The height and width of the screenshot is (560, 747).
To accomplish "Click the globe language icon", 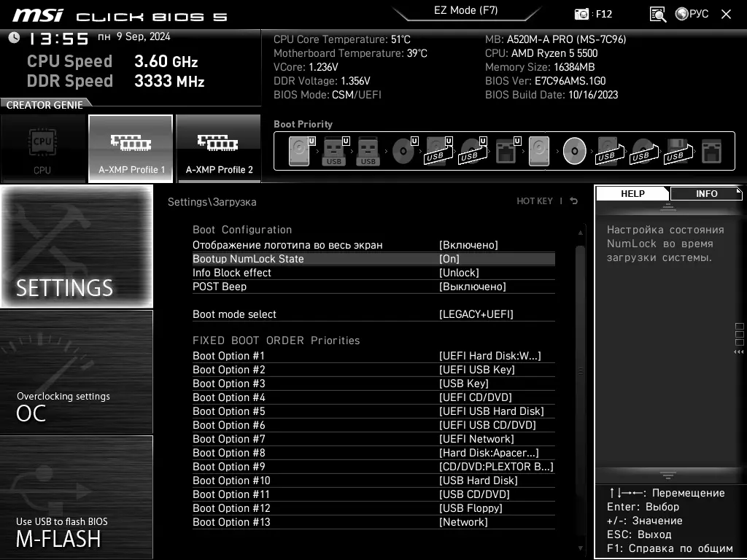I will pyautogui.click(x=682, y=14).
